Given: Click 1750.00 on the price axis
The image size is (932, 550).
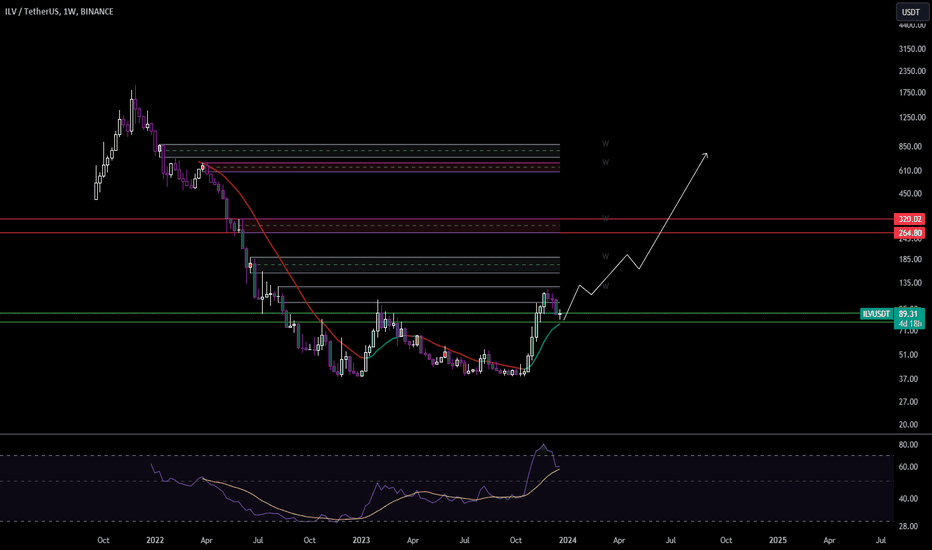Looking at the screenshot, I should [x=912, y=92].
